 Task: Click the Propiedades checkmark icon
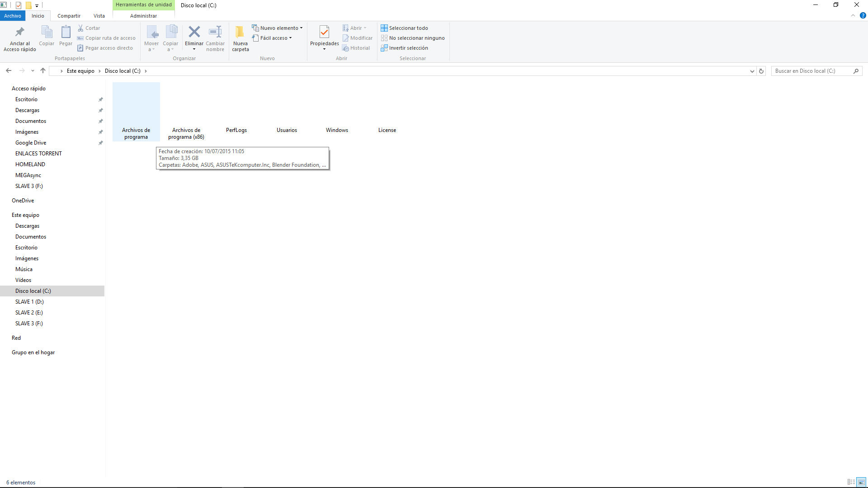point(324,32)
